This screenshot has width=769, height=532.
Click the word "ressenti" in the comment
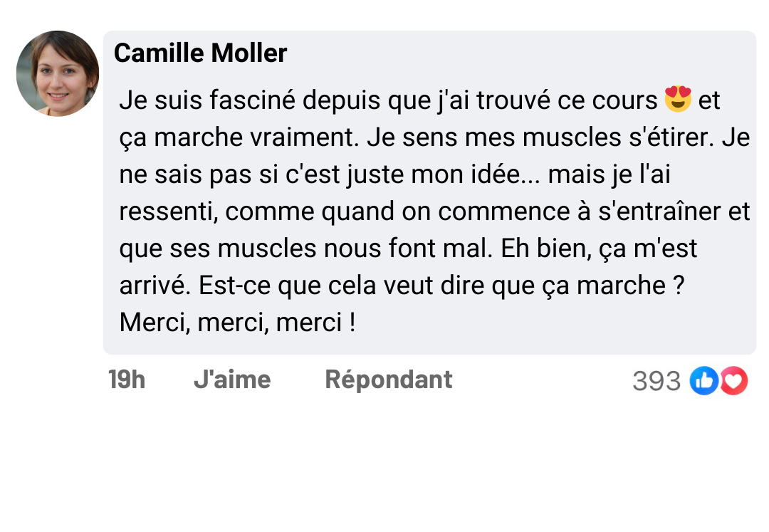pos(167,212)
